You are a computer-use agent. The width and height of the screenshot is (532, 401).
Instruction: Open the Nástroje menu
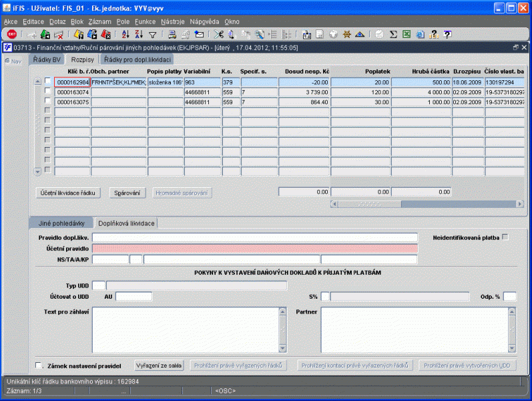(173, 22)
